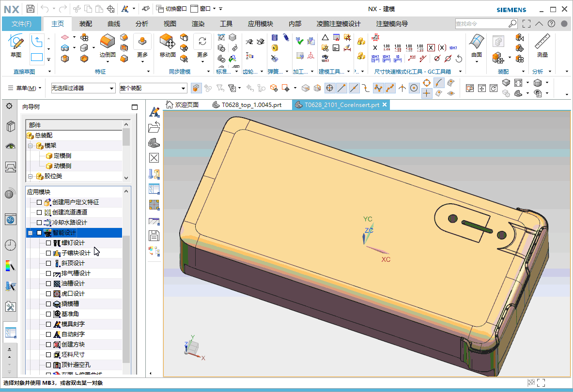
Task: Collapse the 智能设计 tree node
Action: click(x=30, y=233)
